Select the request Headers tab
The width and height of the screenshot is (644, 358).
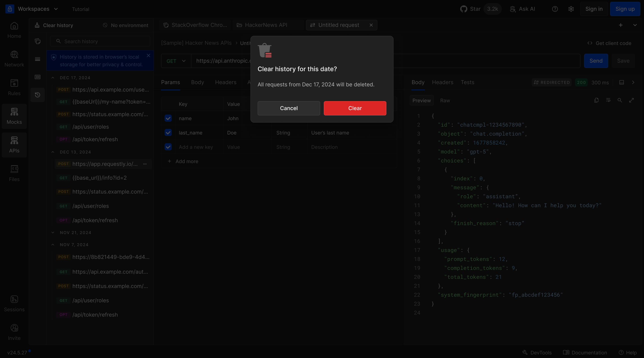point(226,82)
